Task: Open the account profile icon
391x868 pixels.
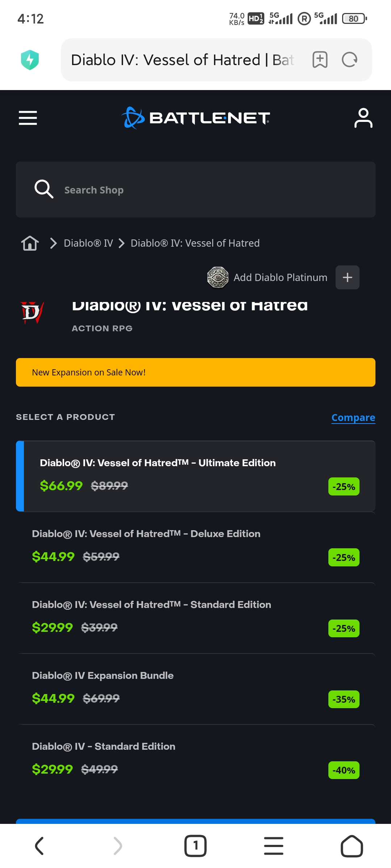Action: pos(363,118)
